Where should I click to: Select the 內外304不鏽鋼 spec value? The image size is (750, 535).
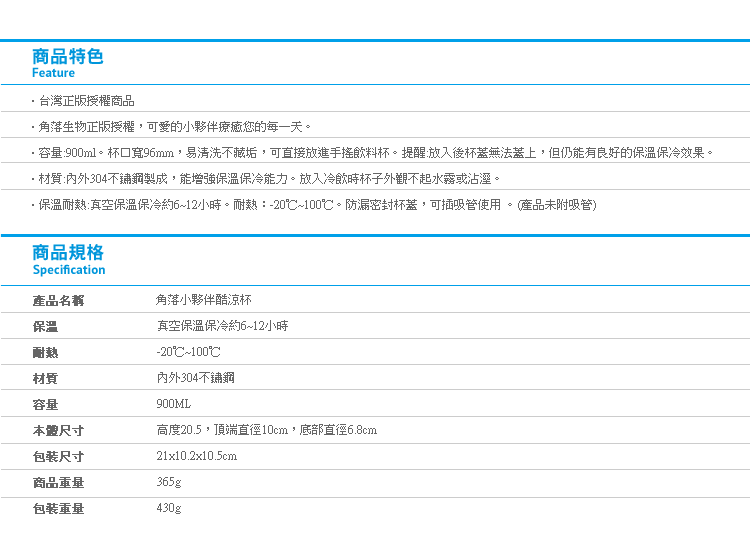coord(196,378)
